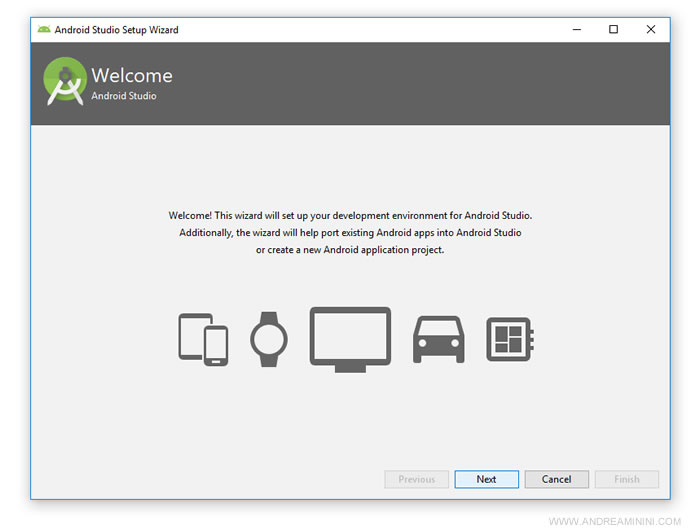Click the line starting 'Additionally, the wizard will help'
Screen dimensions: 700x531
350,233
